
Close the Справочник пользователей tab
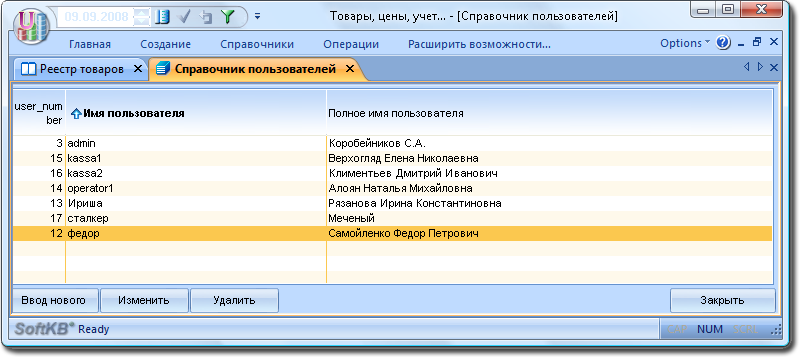349,69
